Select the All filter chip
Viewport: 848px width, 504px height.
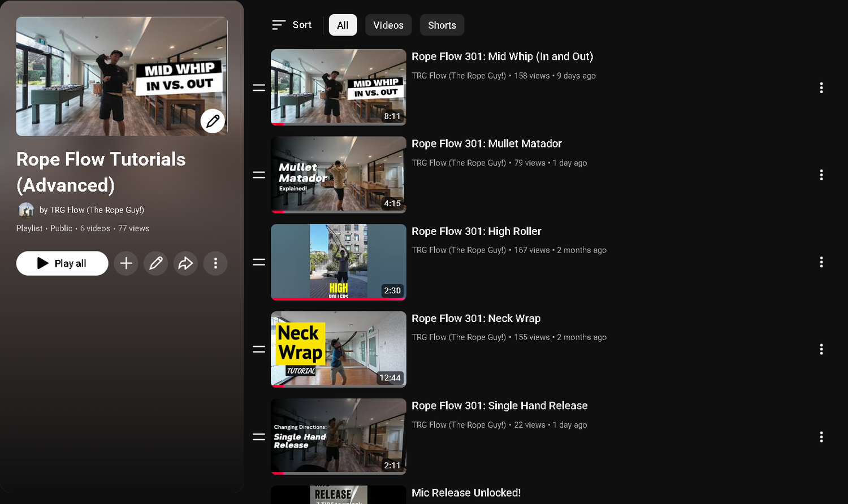343,25
